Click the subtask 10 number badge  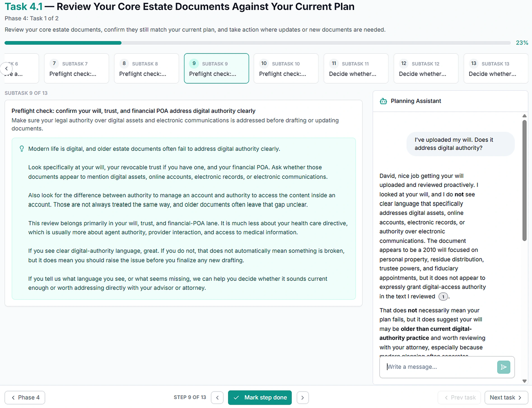click(264, 63)
